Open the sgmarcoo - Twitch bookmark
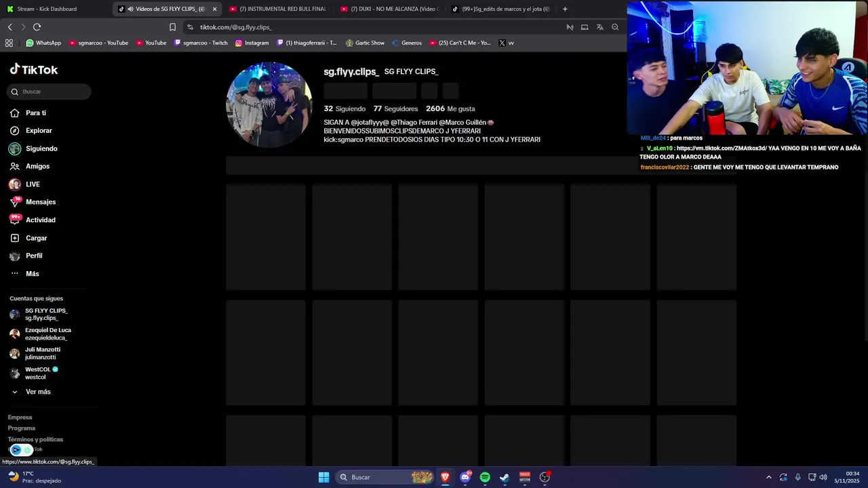The height and width of the screenshot is (488, 868). [x=201, y=43]
